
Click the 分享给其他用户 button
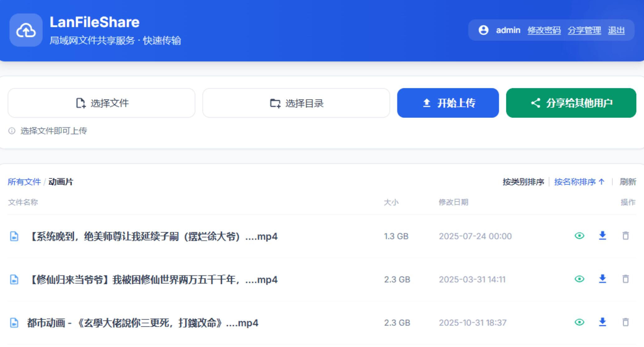[x=571, y=103]
